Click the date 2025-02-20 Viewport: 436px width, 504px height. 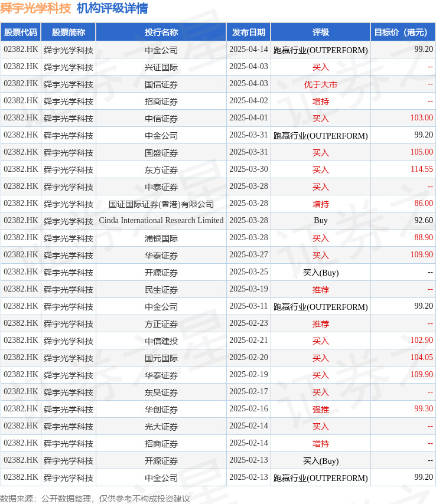(249, 357)
